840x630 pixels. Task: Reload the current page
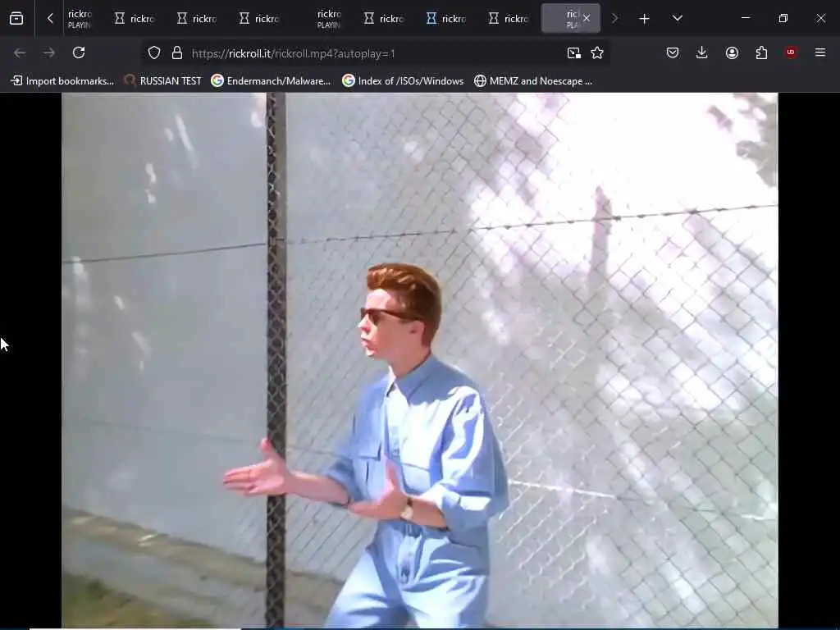(79, 52)
